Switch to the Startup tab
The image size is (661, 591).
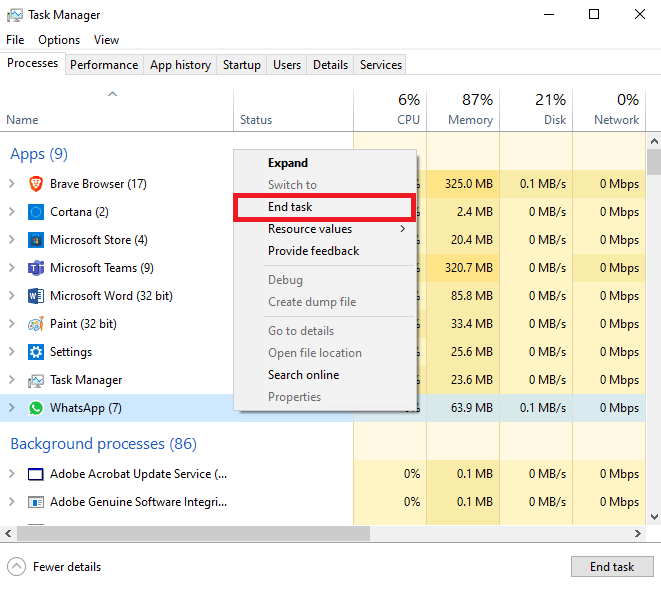click(x=242, y=65)
